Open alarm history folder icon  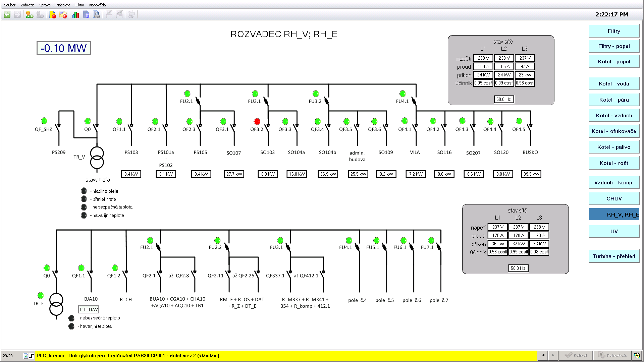pos(63,14)
